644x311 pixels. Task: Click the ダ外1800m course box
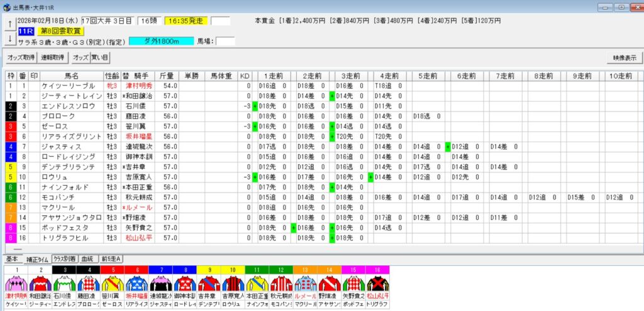pyautogui.click(x=162, y=41)
